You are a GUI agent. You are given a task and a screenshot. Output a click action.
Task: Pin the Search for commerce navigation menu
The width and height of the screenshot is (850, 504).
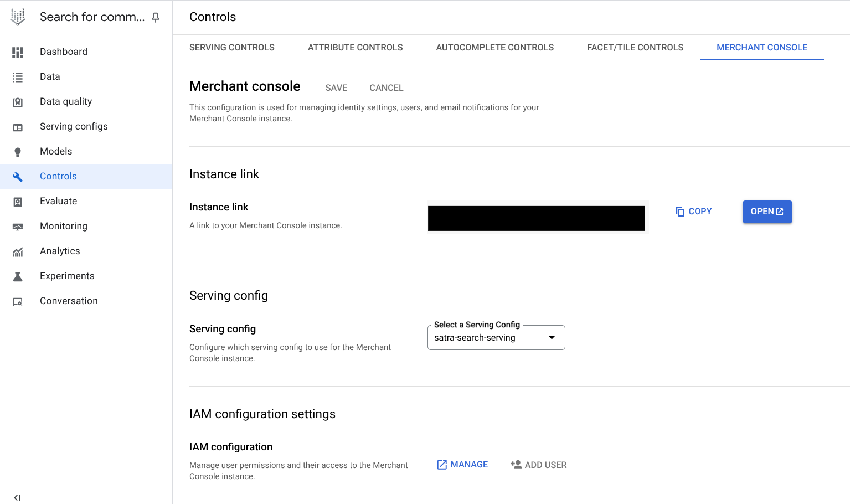click(x=156, y=17)
